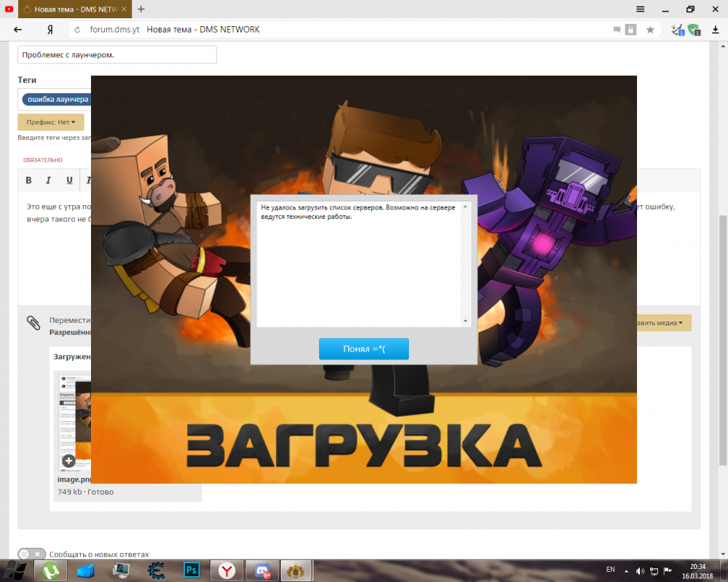Click the topic title input field
This screenshot has height=582, width=728.
click(116, 55)
